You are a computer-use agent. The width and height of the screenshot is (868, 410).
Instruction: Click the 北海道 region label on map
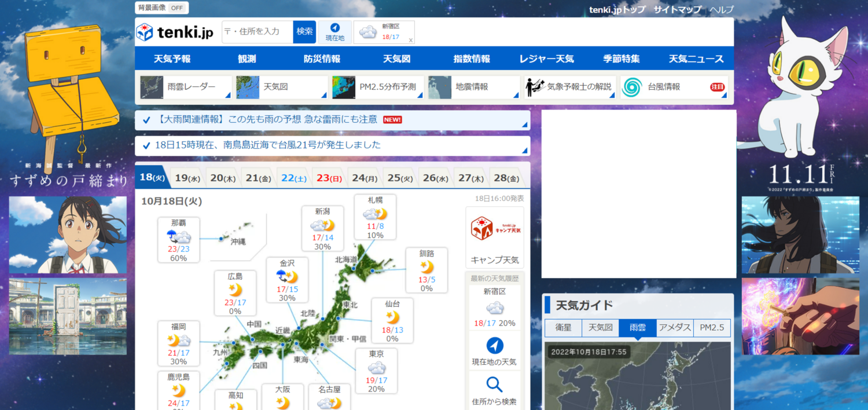coord(346,259)
